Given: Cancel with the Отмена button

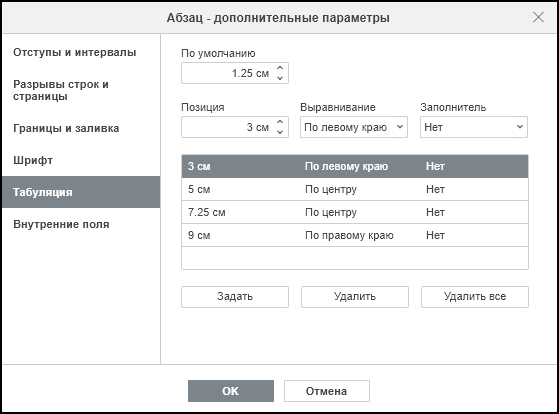Looking at the screenshot, I should pyautogui.click(x=327, y=391).
